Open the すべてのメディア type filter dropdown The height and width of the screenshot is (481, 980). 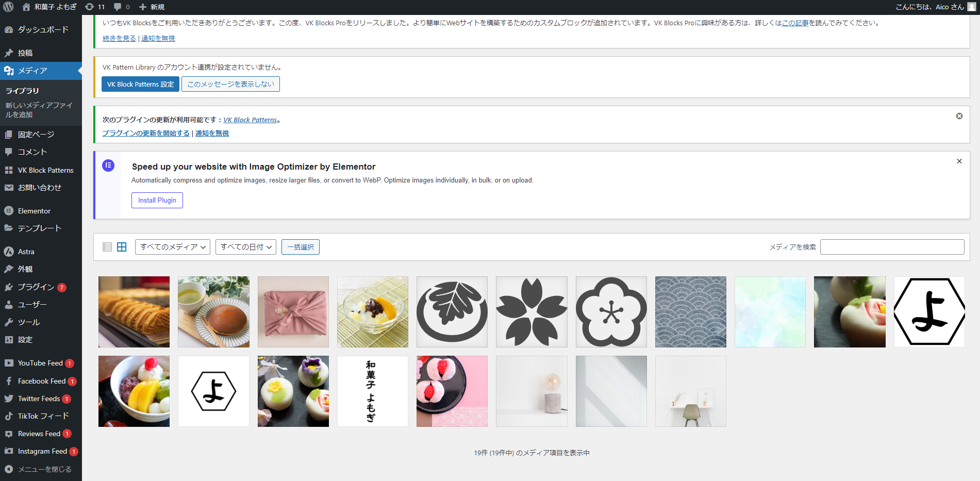pyautogui.click(x=173, y=247)
